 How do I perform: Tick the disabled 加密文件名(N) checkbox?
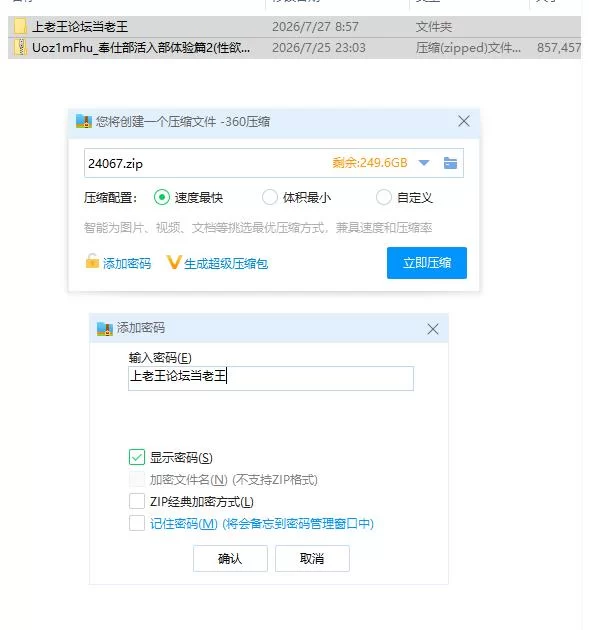pos(137,479)
